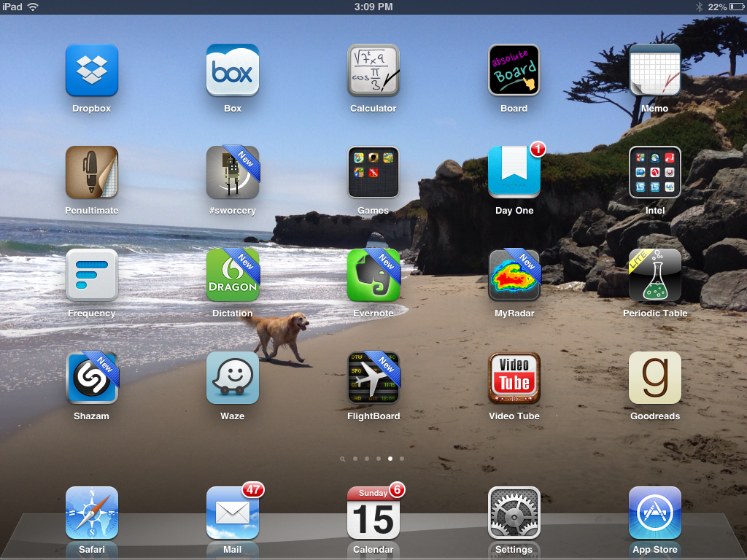Open Settings from the dock
Screen dimensions: 747x560
(514, 513)
